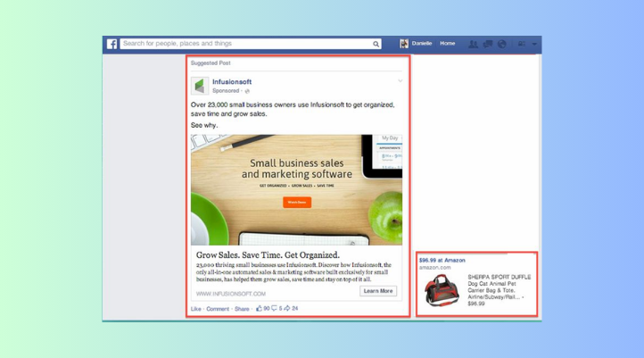Focus the search for people, places field

pyautogui.click(x=251, y=44)
